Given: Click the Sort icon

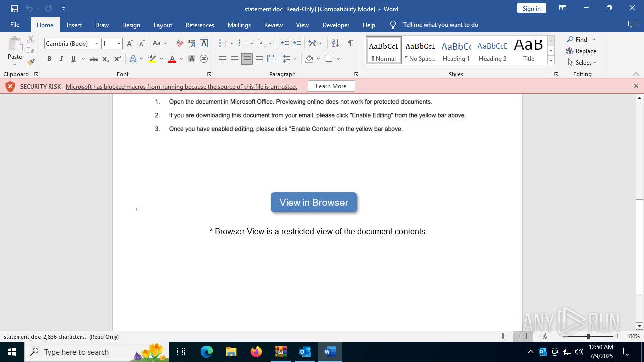Looking at the screenshot, I should 335,43.
